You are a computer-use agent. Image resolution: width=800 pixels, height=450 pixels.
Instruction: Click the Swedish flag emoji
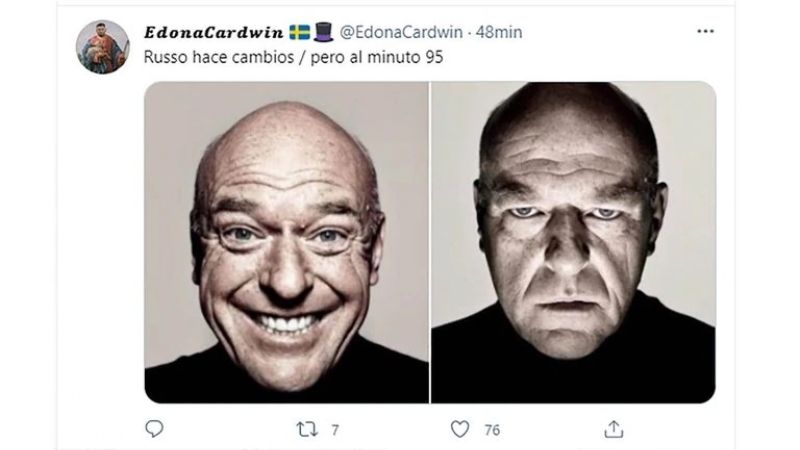click(x=302, y=33)
